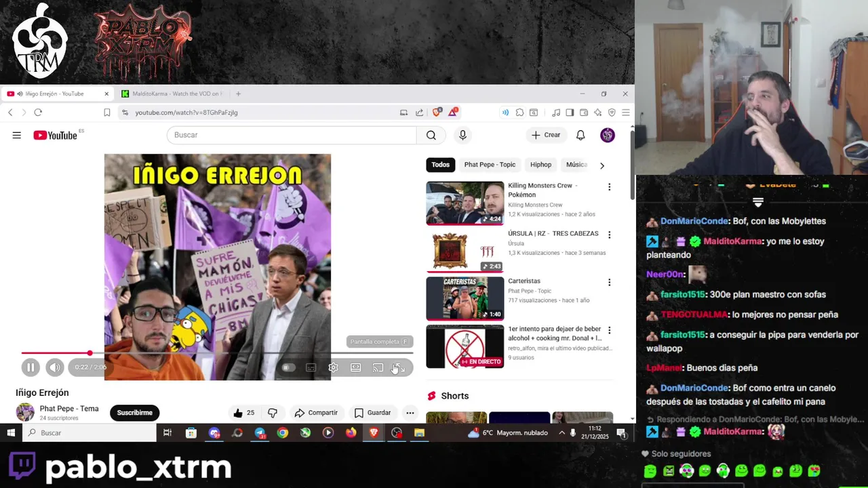The height and width of the screenshot is (488, 868).
Task: Enter full screen with player button
Action: pyautogui.click(x=399, y=367)
